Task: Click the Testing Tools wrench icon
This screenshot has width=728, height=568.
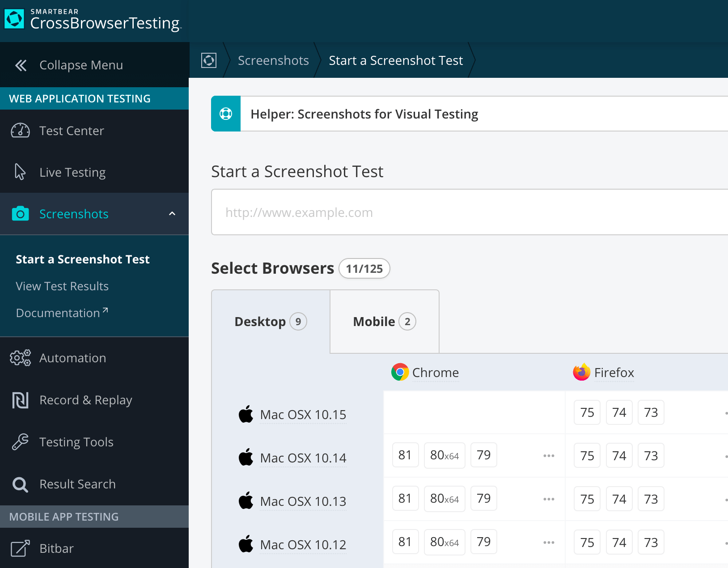Action: [20, 442]
